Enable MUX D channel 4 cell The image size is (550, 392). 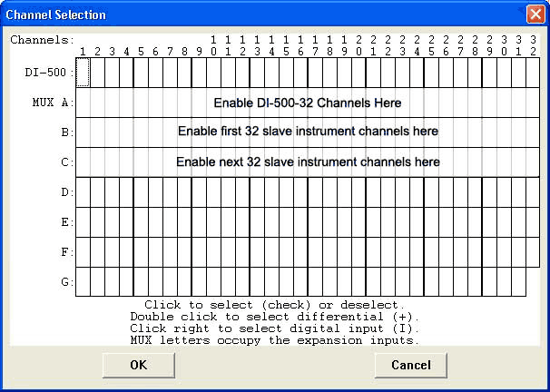(x=127, y=192)
